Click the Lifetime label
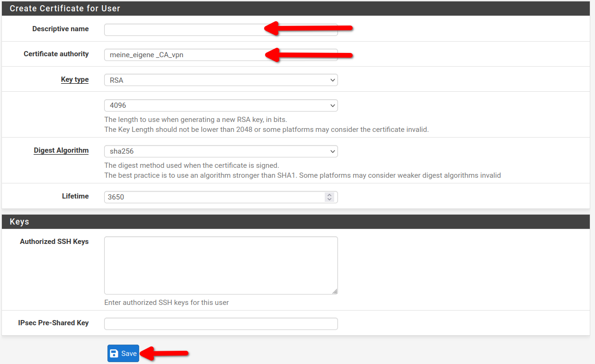The height and width of the screenshot is (364, 595). click(75, 196)
